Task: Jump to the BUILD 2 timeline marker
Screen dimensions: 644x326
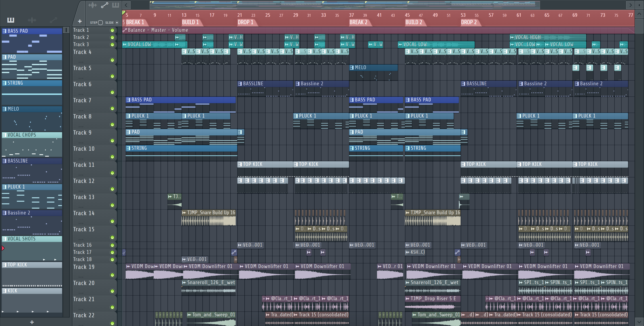Action: point(414,22)
